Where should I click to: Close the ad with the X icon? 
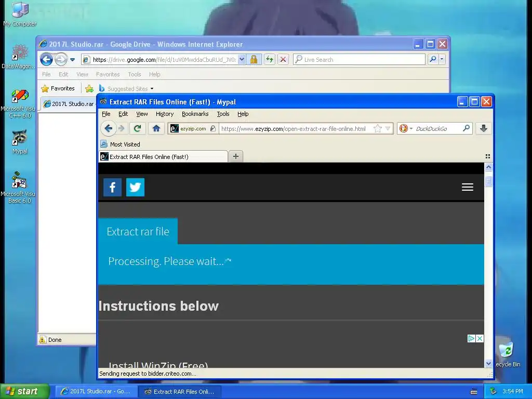click(x=480, y=338)
